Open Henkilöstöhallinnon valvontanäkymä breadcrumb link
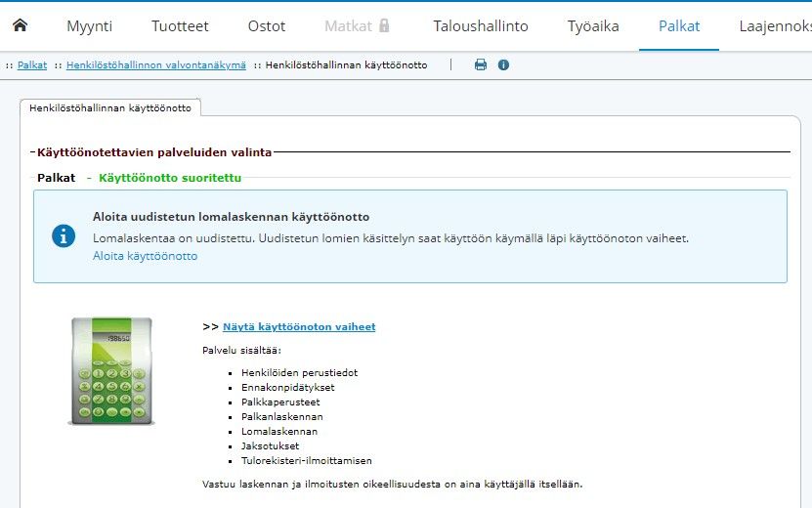This screenshot has height=508, width=812. tap(156, 65)
